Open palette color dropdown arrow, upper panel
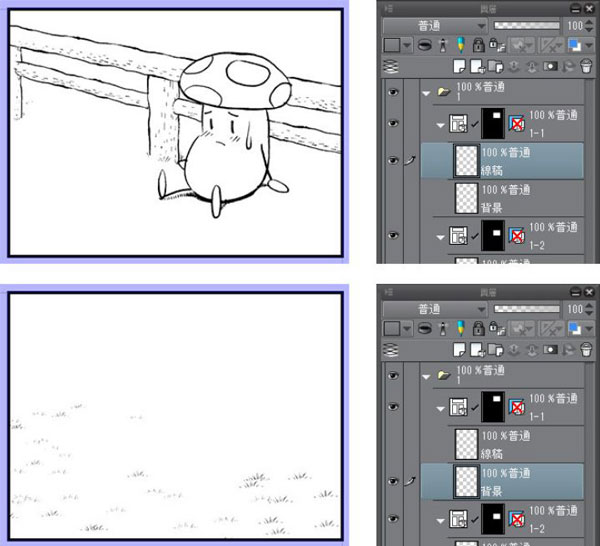The height and width of the screenshot is (546, 600). point(407,46)
